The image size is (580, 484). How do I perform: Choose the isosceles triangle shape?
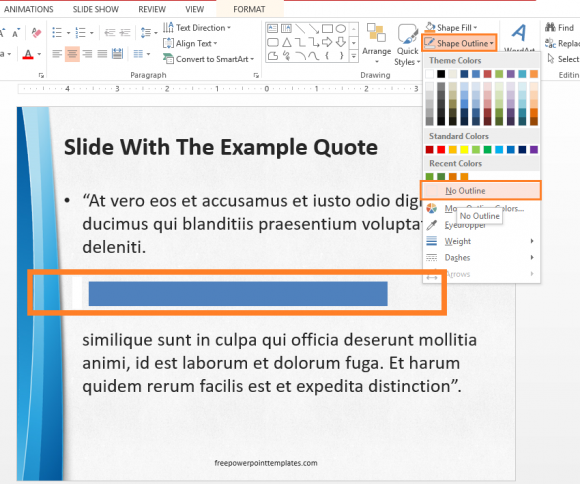pos(287,43)
